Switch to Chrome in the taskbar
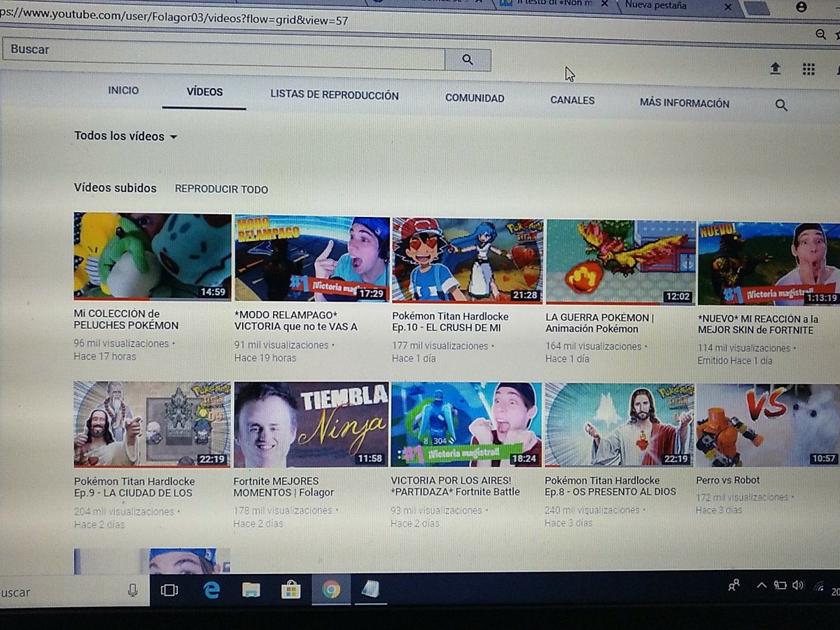This screenshot has width=840, height=630. click(x=331, y=590)
